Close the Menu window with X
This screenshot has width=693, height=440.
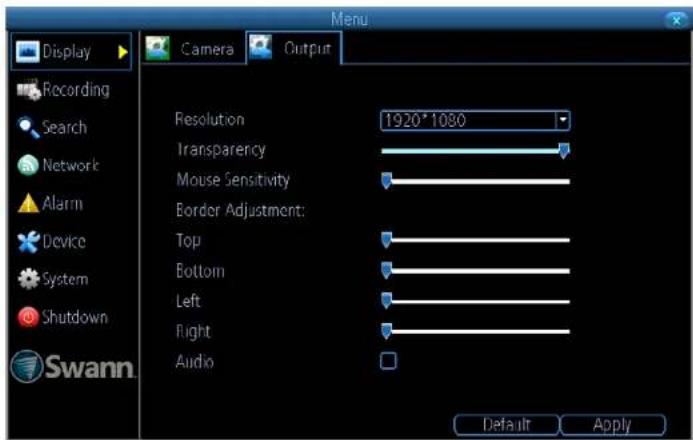click(676, 20)
